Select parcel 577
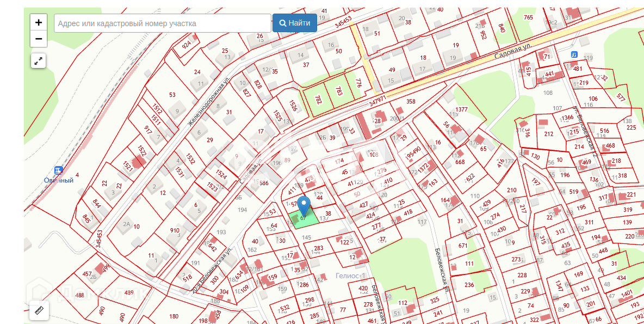 [621, 97]
